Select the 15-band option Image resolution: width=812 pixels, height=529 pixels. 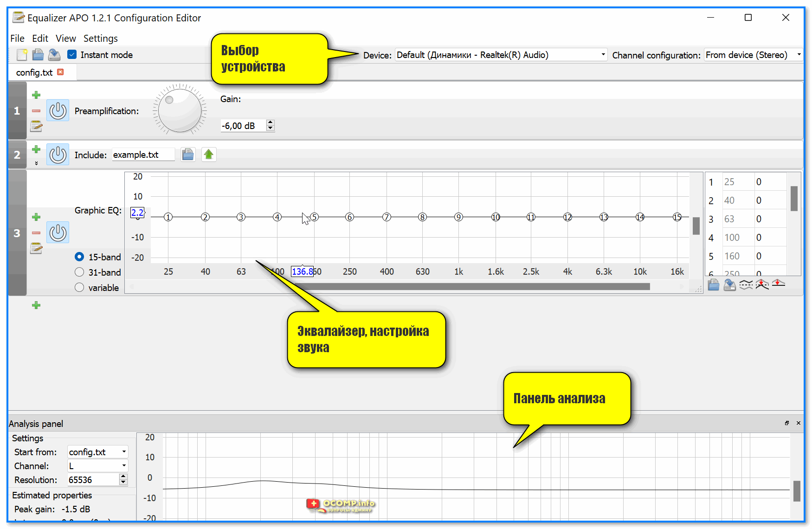[79, 257]
